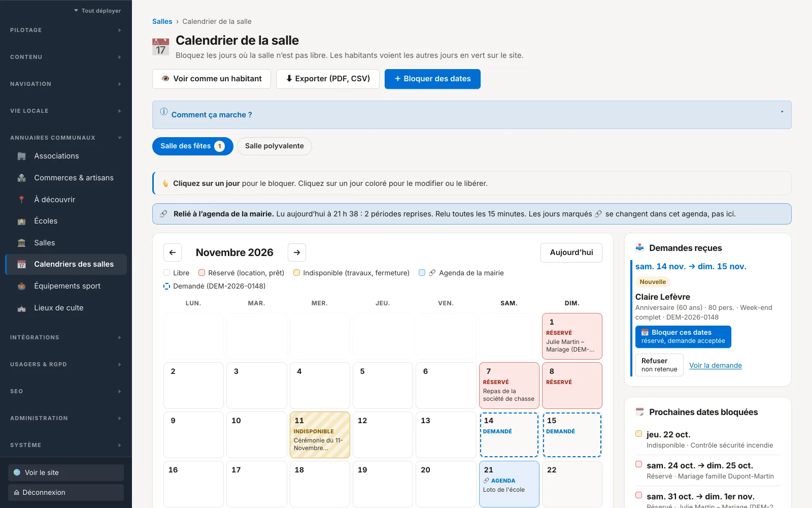This screenshot has height=508, width=812.
Task: Click Exporter (PDF, CSV) button
Action: pos(328,79)
